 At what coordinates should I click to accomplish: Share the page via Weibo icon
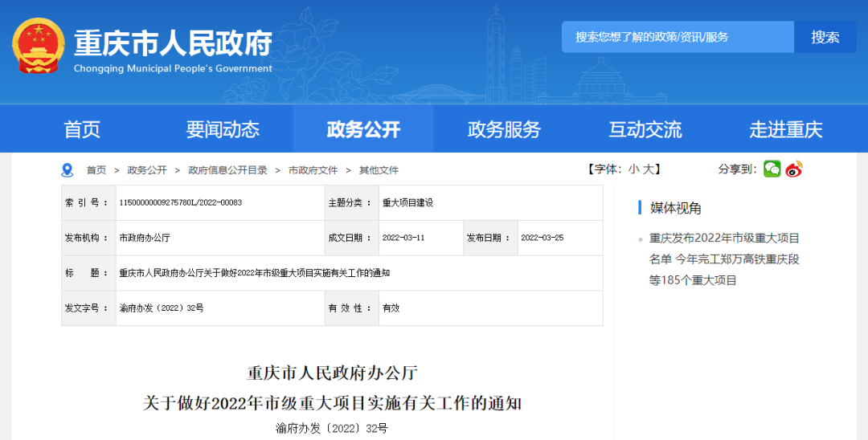(794, 169)
